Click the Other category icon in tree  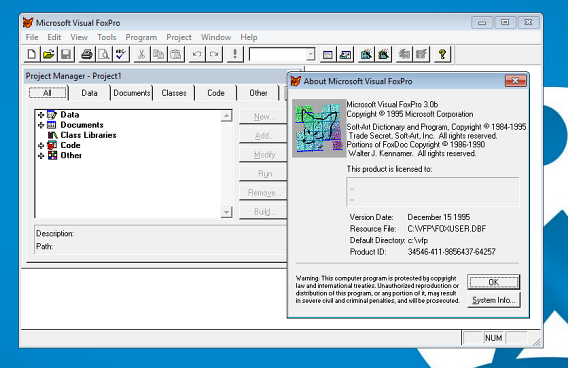click(53, 155)
